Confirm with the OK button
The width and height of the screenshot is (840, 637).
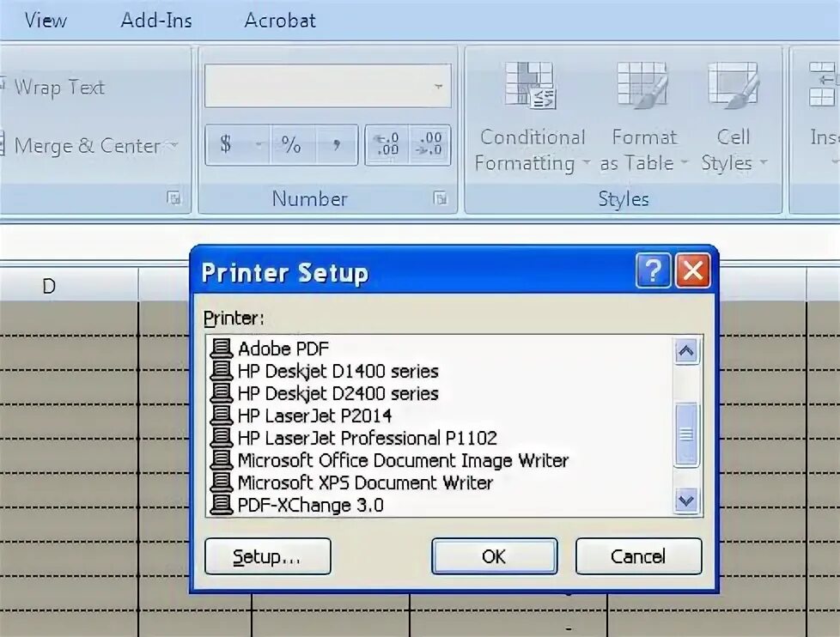pos(494,556)
